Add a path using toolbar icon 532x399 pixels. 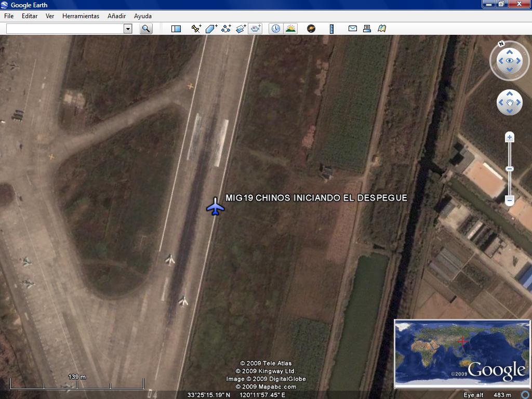click(x=226, y=29)
